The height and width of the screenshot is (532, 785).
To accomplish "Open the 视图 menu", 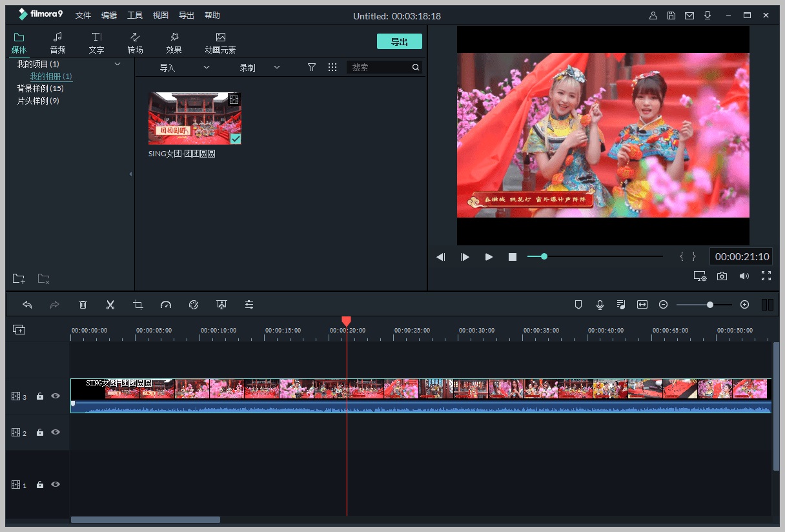I will click(x=161, y=15).
